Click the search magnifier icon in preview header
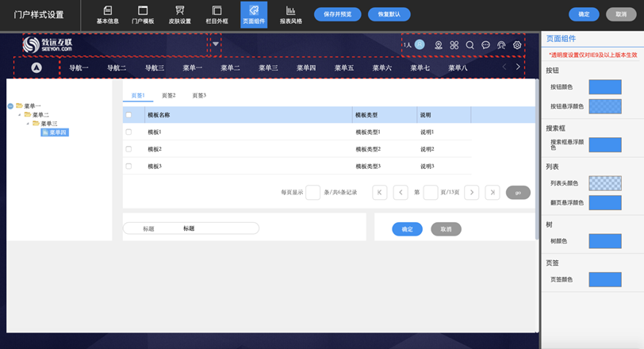644x349 pixels. pos(470,45)
